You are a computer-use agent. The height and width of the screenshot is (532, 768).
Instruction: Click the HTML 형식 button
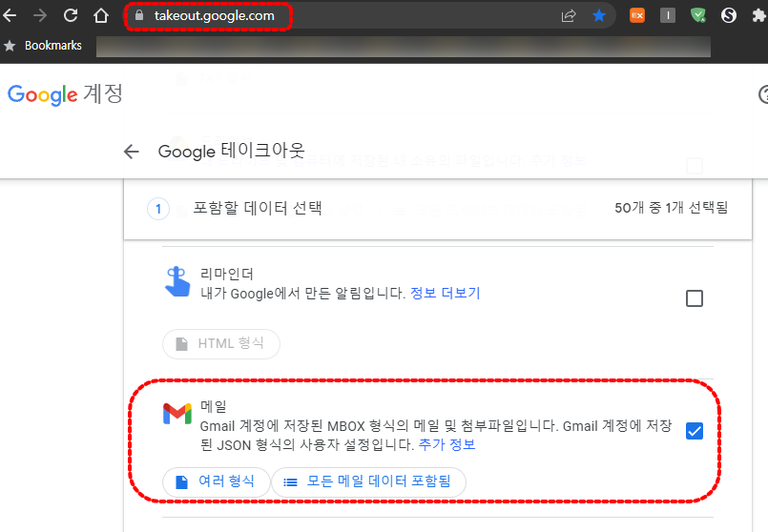(221, 344)
